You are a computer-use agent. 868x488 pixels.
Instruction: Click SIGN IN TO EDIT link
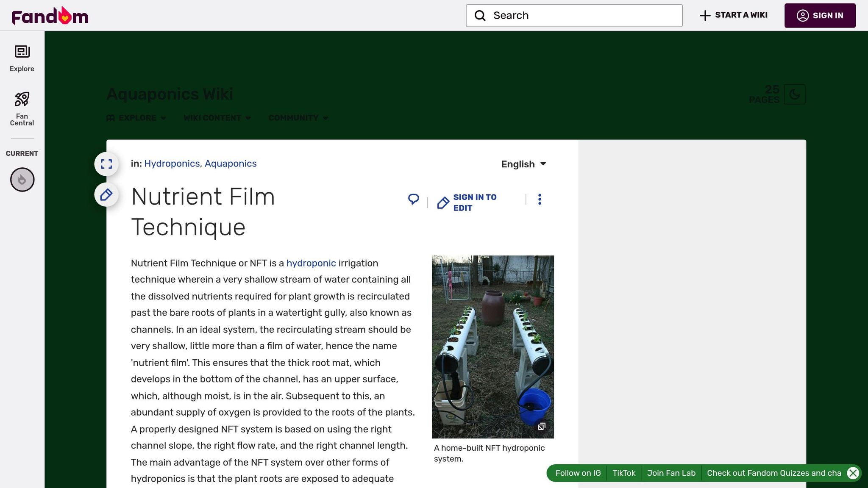pos(467,202)
